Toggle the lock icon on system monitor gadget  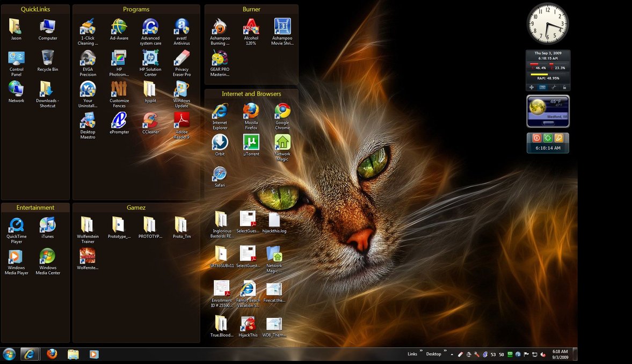click(x=564, y=87)
